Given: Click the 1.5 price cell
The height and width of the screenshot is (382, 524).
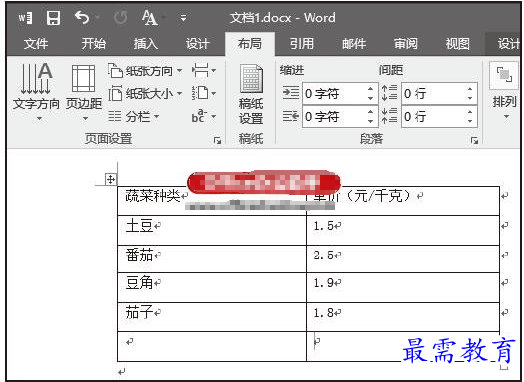Looking at the screenshot, I should pos(403,231).
